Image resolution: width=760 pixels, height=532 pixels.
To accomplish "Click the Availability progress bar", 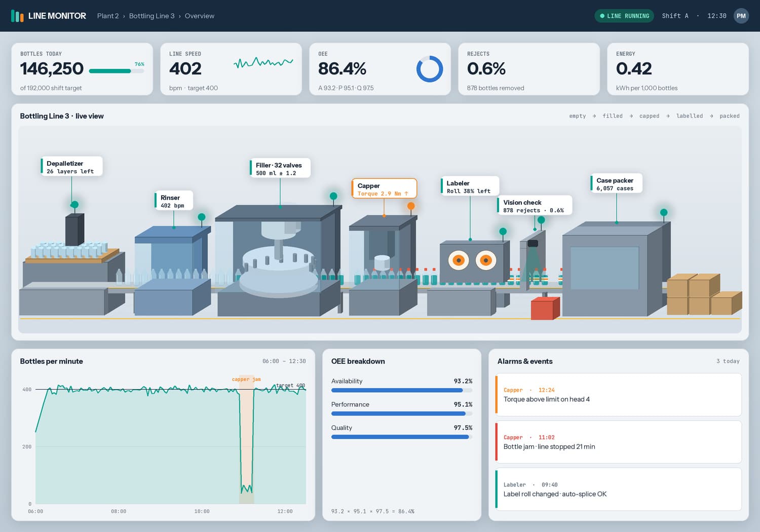I will [x=402, y=390].
